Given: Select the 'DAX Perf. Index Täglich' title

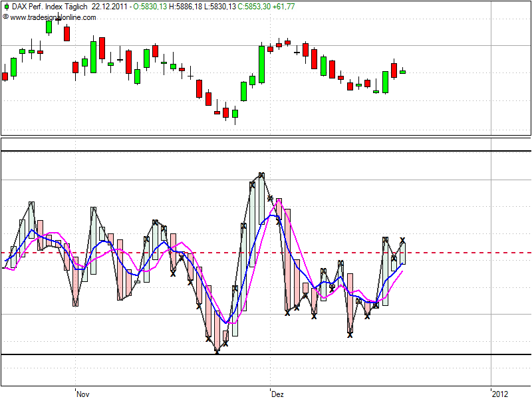Looking at the screenshot, I should [x=49, y=7].
